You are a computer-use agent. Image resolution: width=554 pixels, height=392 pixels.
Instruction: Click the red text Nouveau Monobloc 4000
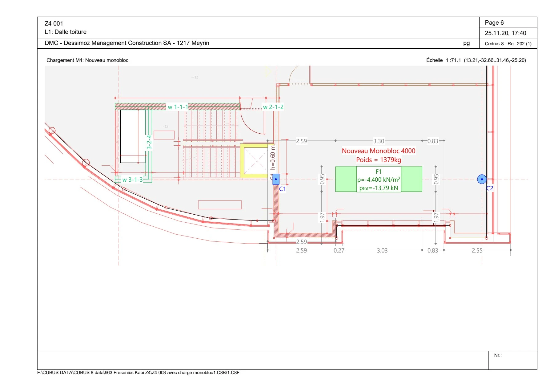pos(379,151)
